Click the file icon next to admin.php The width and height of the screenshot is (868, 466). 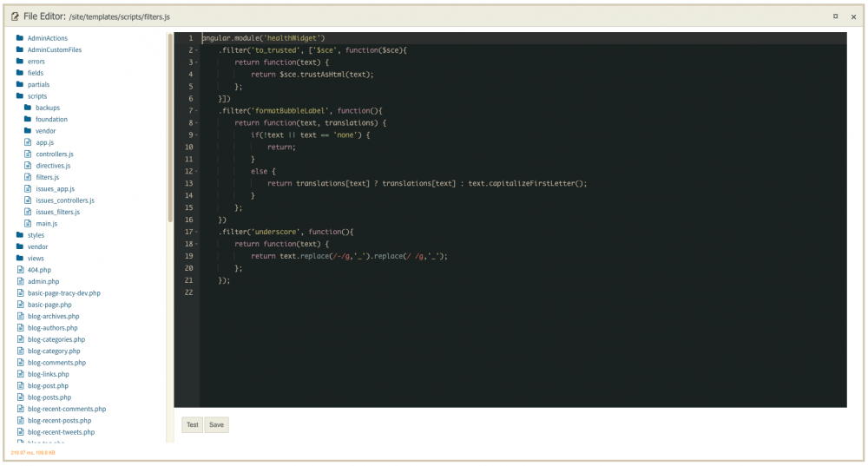(x=19, y=281)
